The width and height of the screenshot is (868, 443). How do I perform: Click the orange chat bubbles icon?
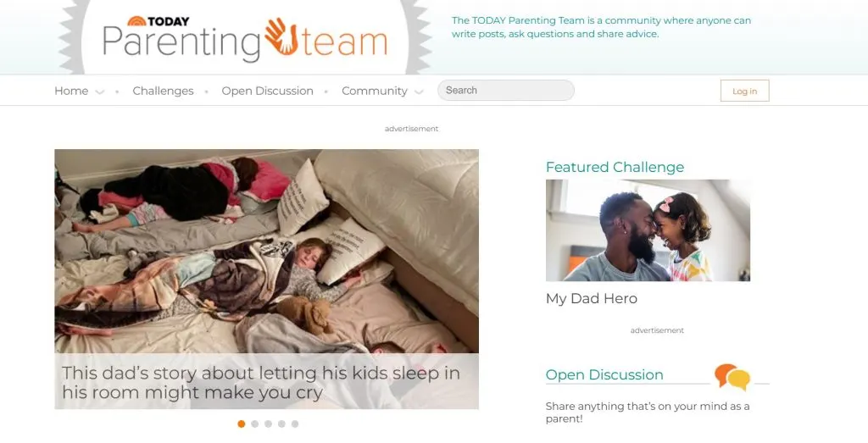tap(732, 377)
